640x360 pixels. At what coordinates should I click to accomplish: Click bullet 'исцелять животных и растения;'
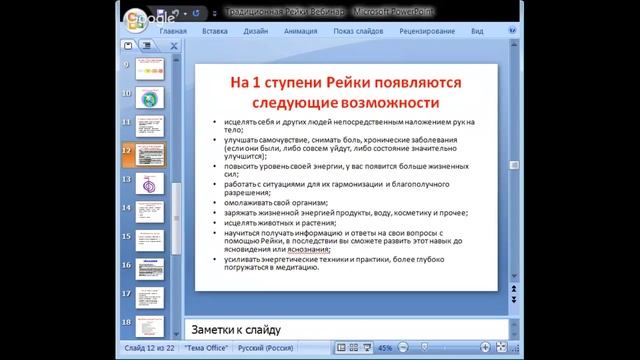pos(280,223)
